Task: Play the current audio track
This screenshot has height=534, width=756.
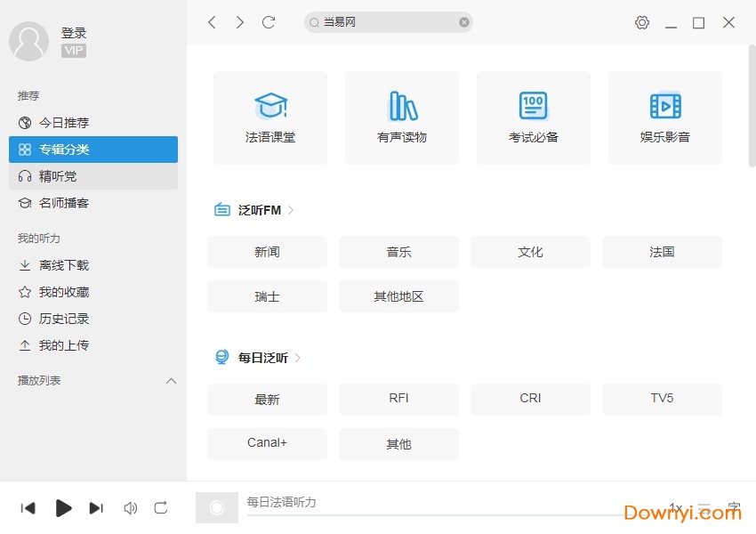Action: click(63, 508)
